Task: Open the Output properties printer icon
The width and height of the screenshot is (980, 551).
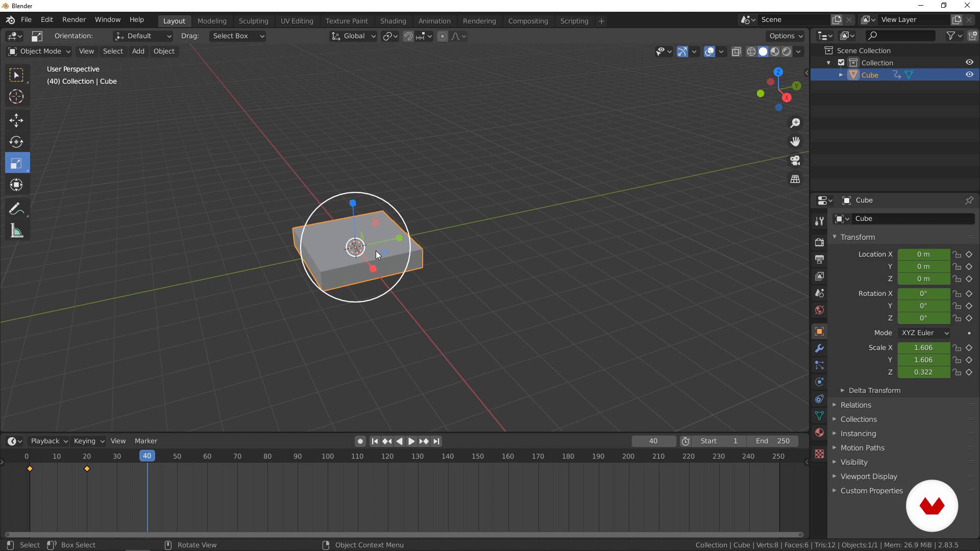Action: [x=819, y=259]
